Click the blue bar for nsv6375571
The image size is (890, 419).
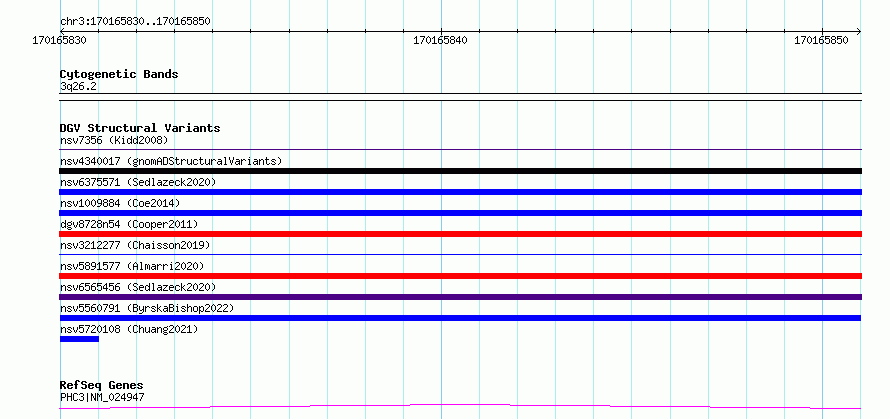pos(460,192)
